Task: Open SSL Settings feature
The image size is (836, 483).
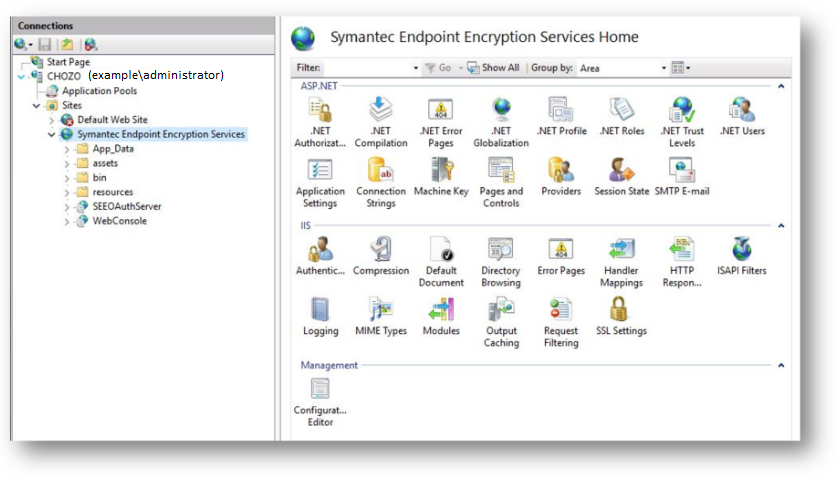Action: [621, 317]
